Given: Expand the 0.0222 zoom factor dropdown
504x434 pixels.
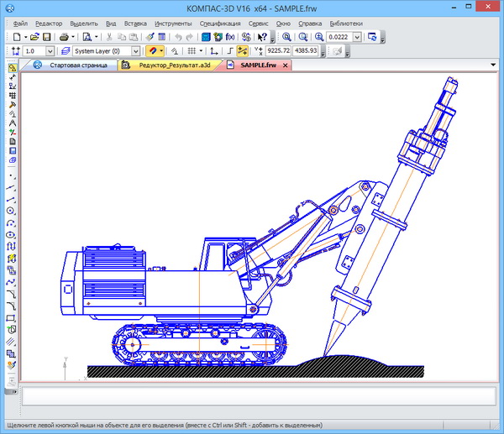Looking at the screenshot, I should [x=359, y=37].
